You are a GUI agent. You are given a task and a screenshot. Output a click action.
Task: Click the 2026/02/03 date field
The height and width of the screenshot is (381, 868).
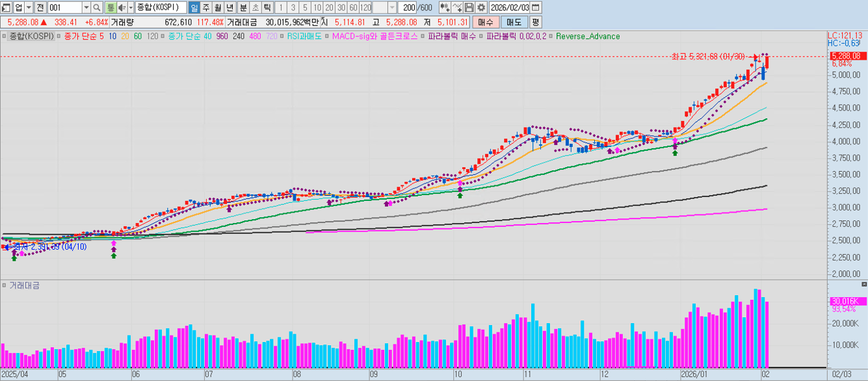click(x=510, y=7)
